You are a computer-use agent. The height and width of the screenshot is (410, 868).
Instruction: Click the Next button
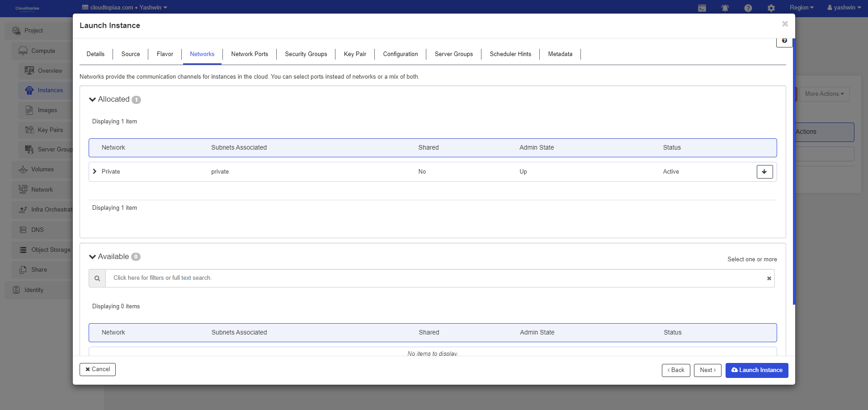coord(708,370)
